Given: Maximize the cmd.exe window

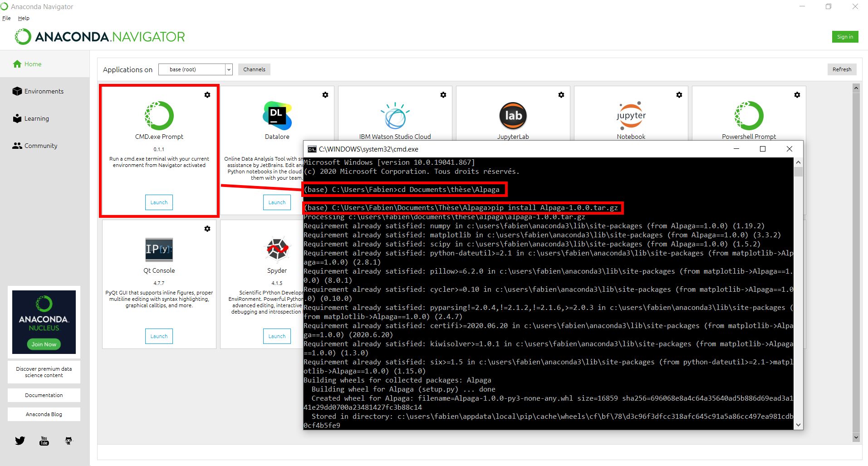Looking at the screenshot, I should [x=763, y=149].
